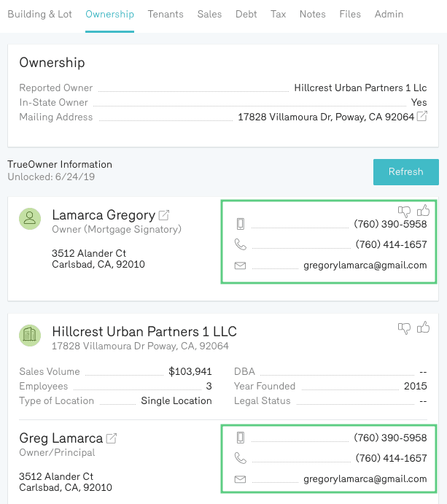Click mobile number in Greg Lamarca's contact box
Viewport: 447px width, 504px height.
390,438
